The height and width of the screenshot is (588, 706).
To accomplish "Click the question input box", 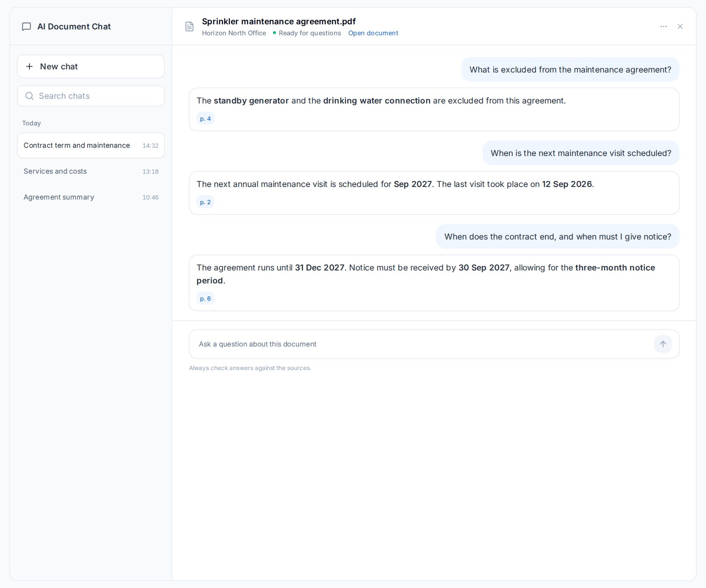I will [x=434, y=344].
